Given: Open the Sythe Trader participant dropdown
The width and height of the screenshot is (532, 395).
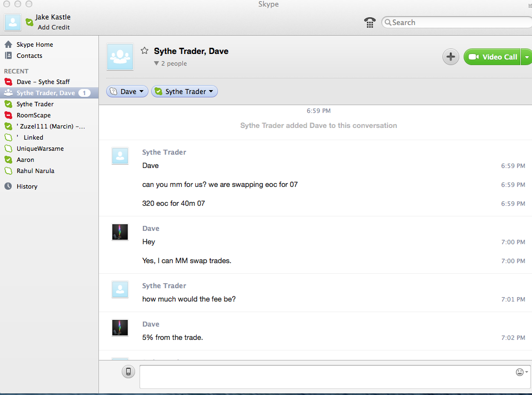Looking at the screenshot, I should pyautogui.click(x=184, y=91).
